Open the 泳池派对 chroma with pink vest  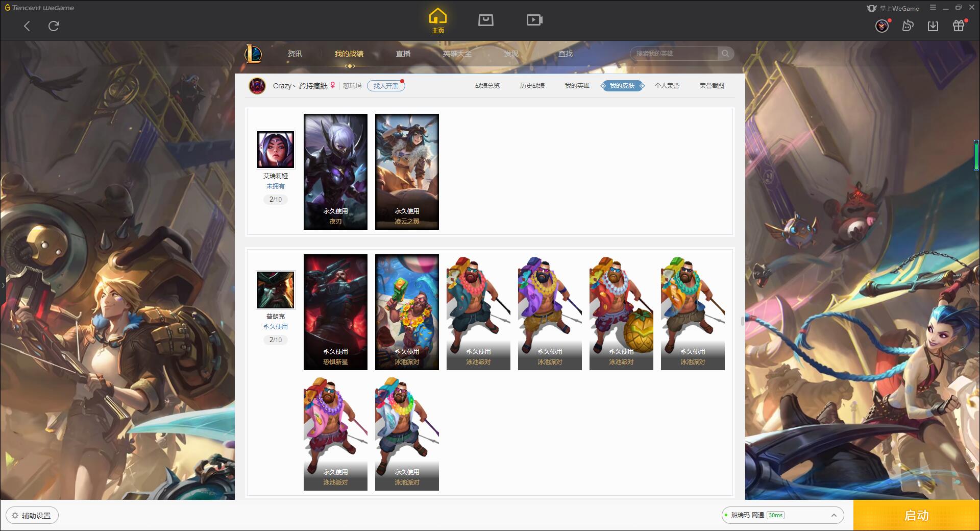335,433
